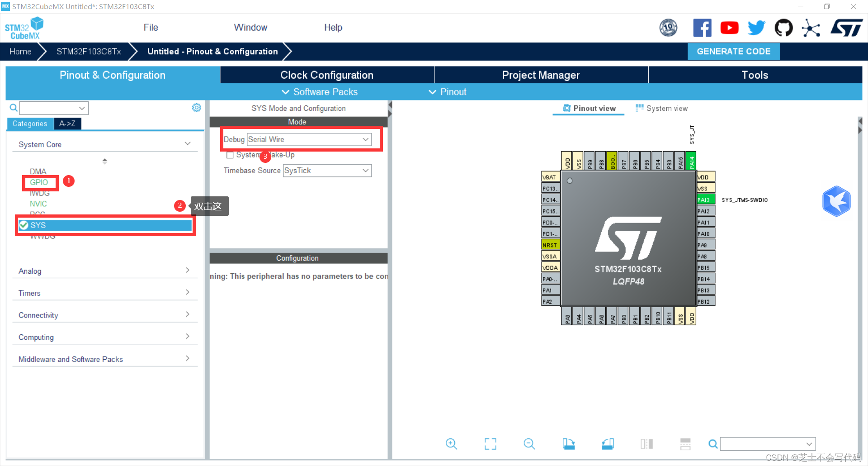Click the 10-year anniversary badge icon

tap(668, 28)
